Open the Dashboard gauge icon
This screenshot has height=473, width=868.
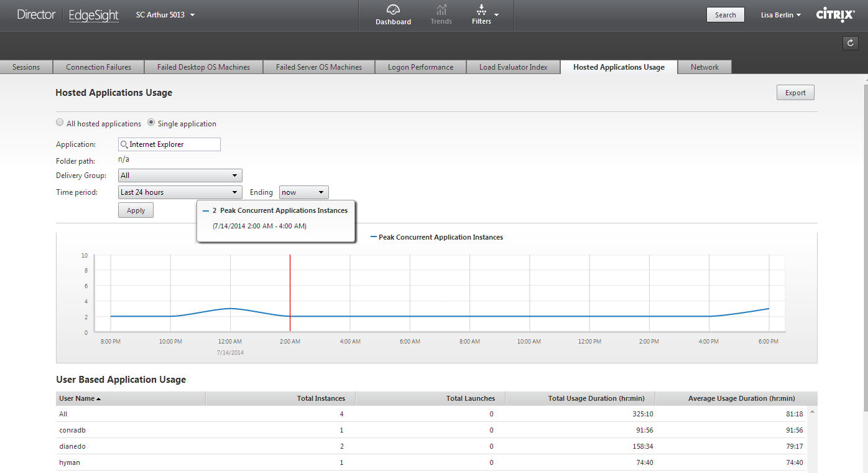coord(393,10)
